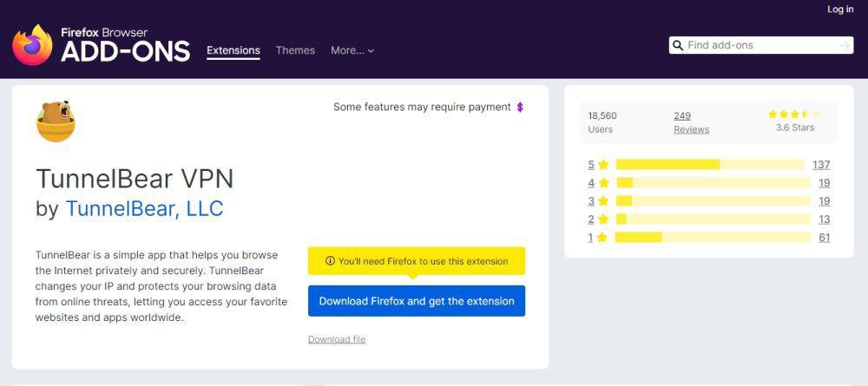Click the info icon in yellow notice
This screenshot has width=868, height=386.
[x=330, y=261]
